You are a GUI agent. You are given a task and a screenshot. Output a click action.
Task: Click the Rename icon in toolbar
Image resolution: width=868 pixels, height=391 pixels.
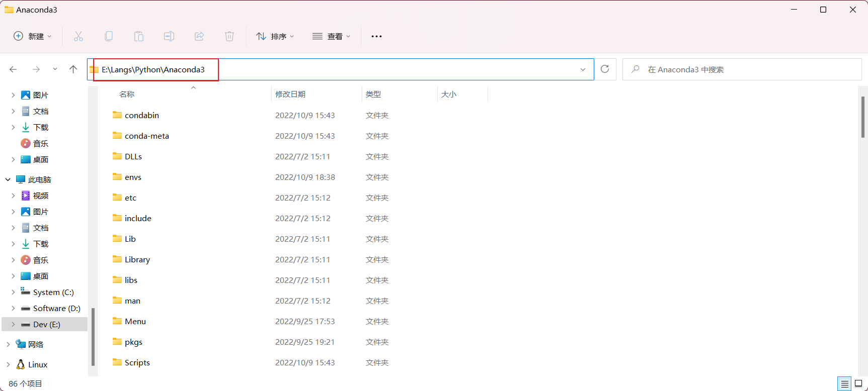click(x=169, y=36)
